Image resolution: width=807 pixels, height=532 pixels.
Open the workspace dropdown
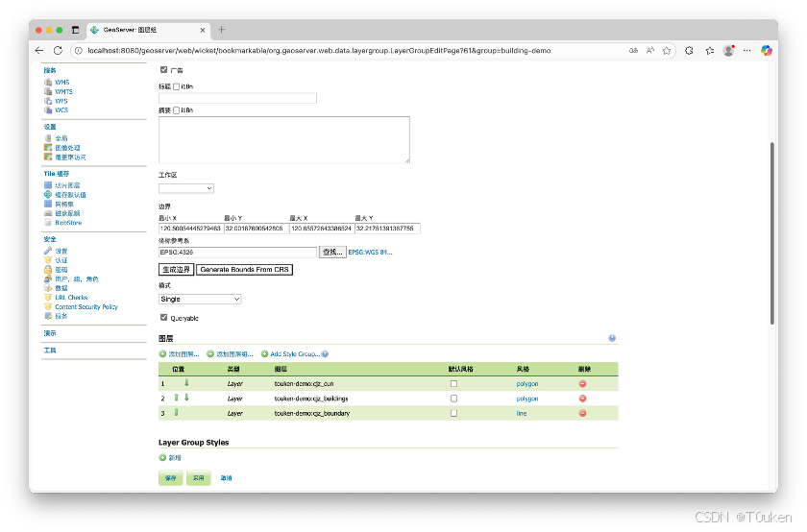click(186, 188)
